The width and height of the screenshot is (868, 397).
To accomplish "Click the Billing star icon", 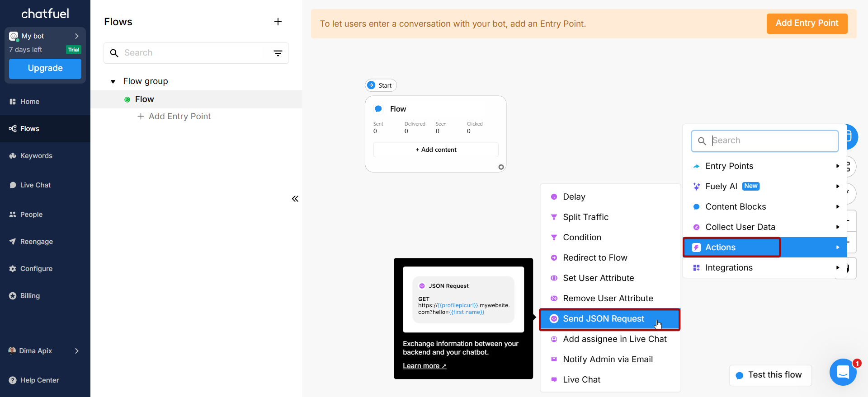I will point(13,296).
